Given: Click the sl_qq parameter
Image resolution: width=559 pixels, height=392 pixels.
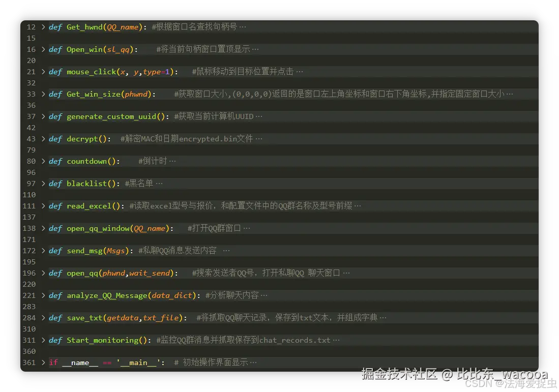Looking at the screenshot, I should tap(119, 49).
